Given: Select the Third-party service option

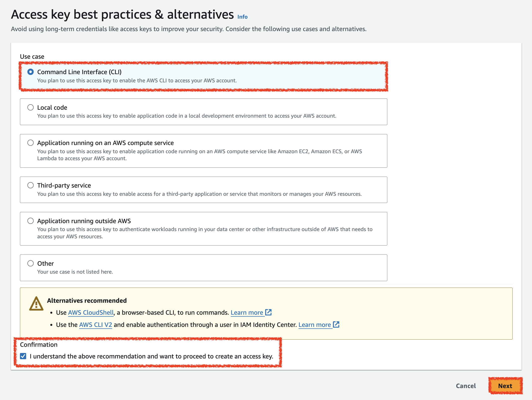Looking at the screenshot, I should click(x=30, y=185).
